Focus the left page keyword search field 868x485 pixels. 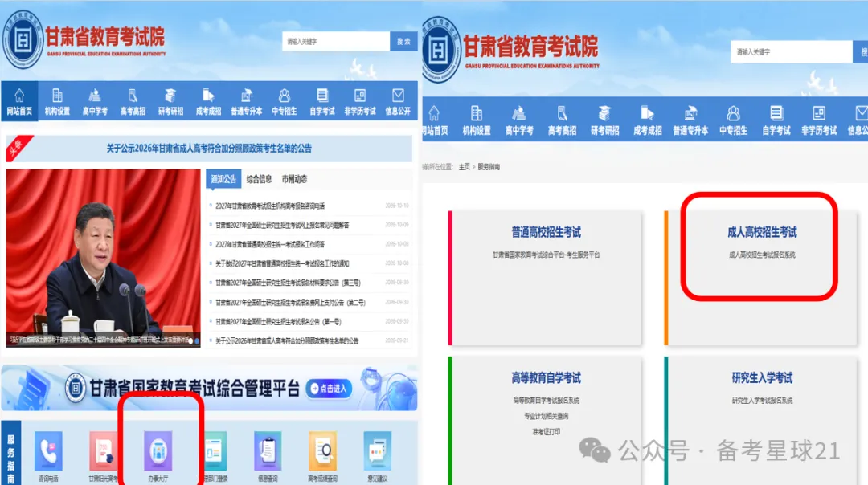336,42
